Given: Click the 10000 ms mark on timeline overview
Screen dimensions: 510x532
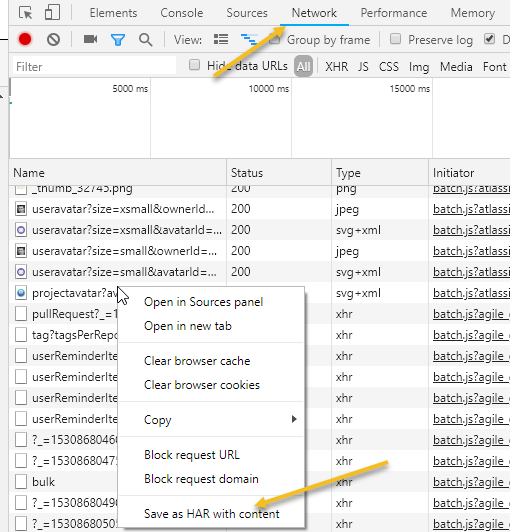Looking at the screenshot, I should pos(269,89).
